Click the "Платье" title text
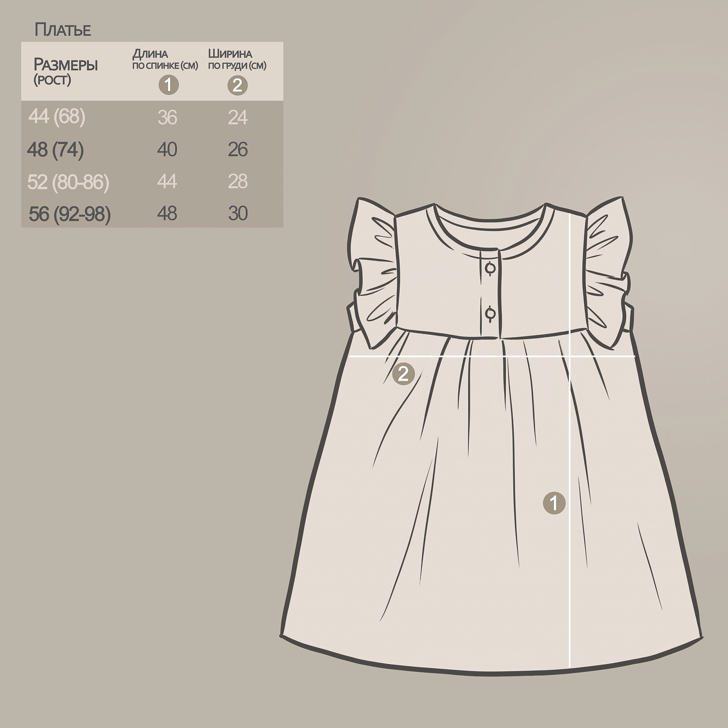The image size is (728, 728). (63, 30)
